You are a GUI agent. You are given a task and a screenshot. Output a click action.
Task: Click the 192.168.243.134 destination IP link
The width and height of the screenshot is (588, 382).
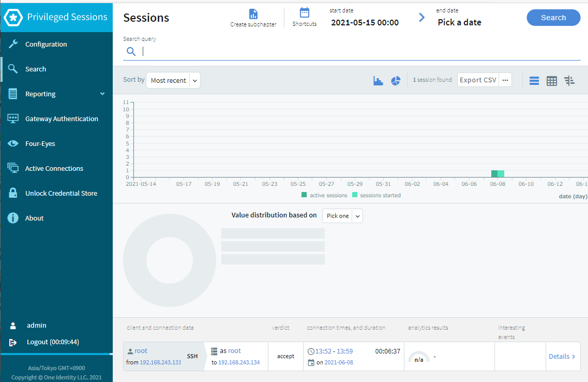[239, 362]
